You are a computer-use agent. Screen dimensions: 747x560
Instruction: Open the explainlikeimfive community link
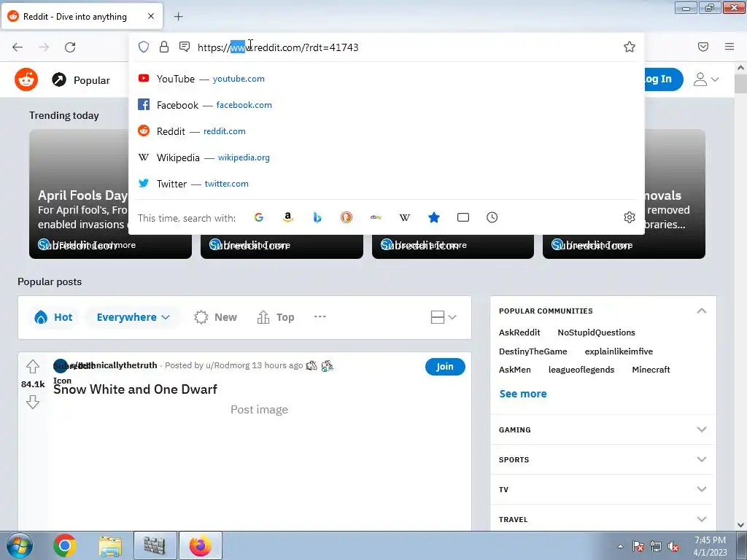(619, 351)
